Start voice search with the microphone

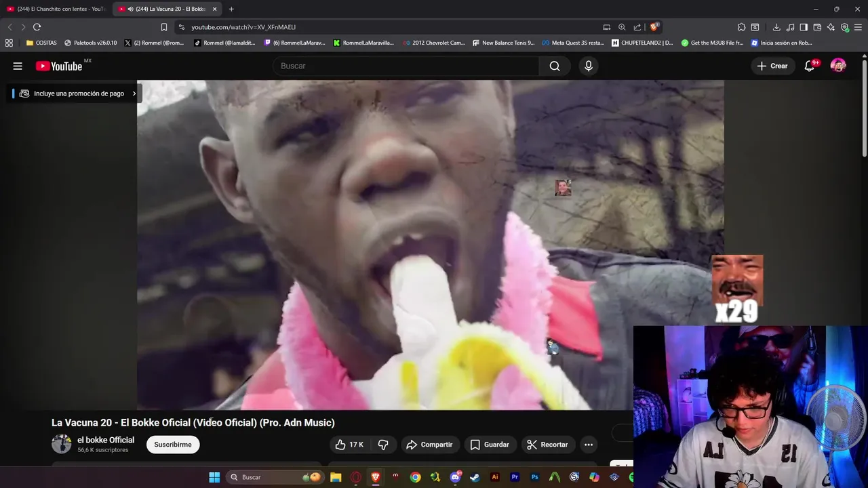(589, 66)
